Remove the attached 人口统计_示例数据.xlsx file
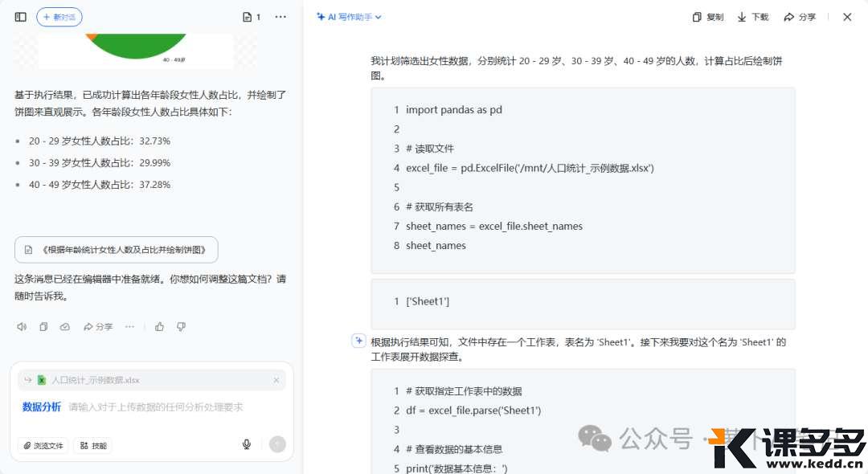The image size is (868, 474). pos(276,380)
